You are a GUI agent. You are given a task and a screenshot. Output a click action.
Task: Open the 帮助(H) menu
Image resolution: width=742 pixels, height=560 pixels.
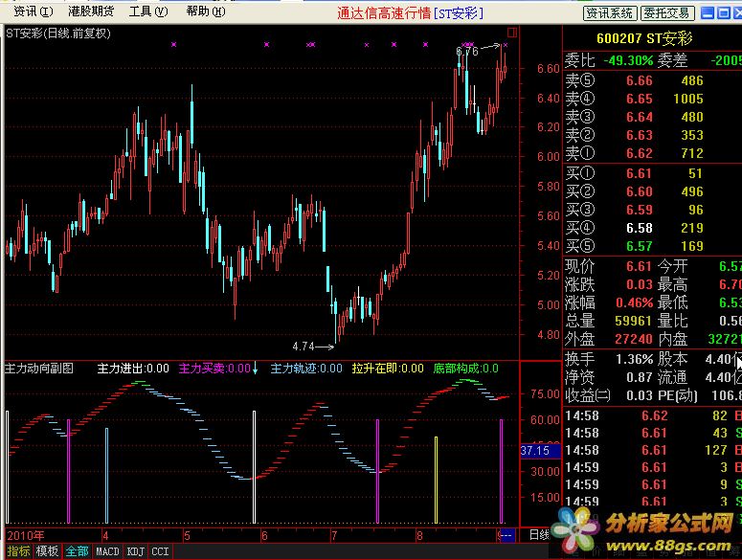pos(206,11)
